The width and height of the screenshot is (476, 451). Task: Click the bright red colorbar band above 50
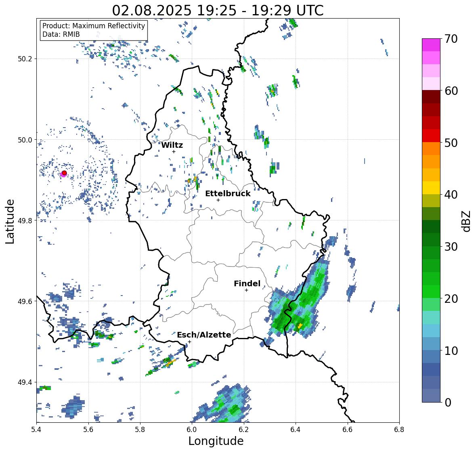click(431, 136)
